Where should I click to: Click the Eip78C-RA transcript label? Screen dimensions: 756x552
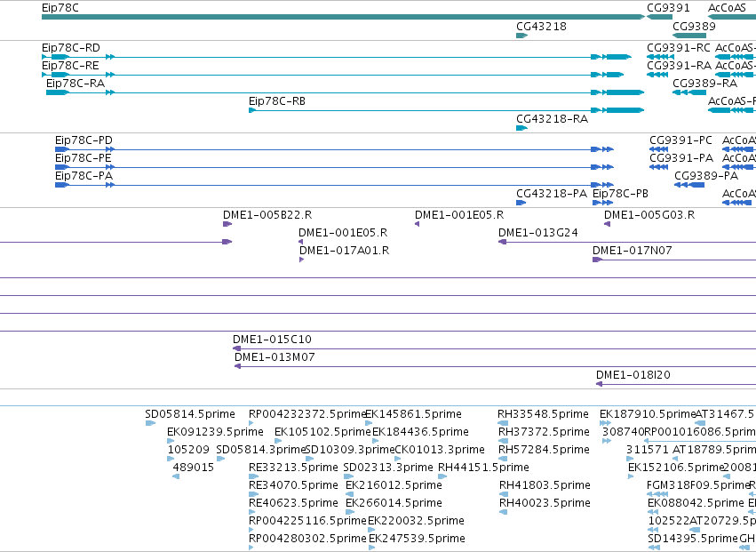coord(76,84)
